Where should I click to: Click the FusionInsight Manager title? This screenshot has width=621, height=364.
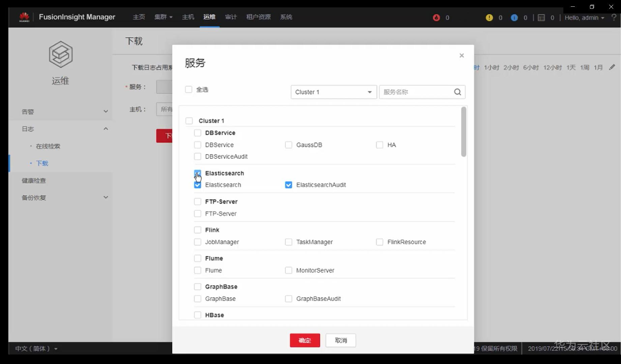click(x=77, y=17)
